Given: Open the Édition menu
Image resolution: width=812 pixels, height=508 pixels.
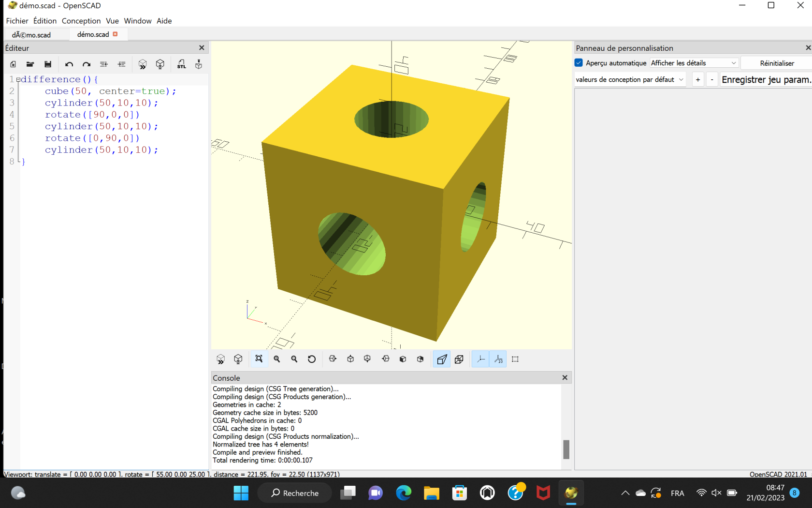Looking at the screenshot, I should tap(45, 21).
